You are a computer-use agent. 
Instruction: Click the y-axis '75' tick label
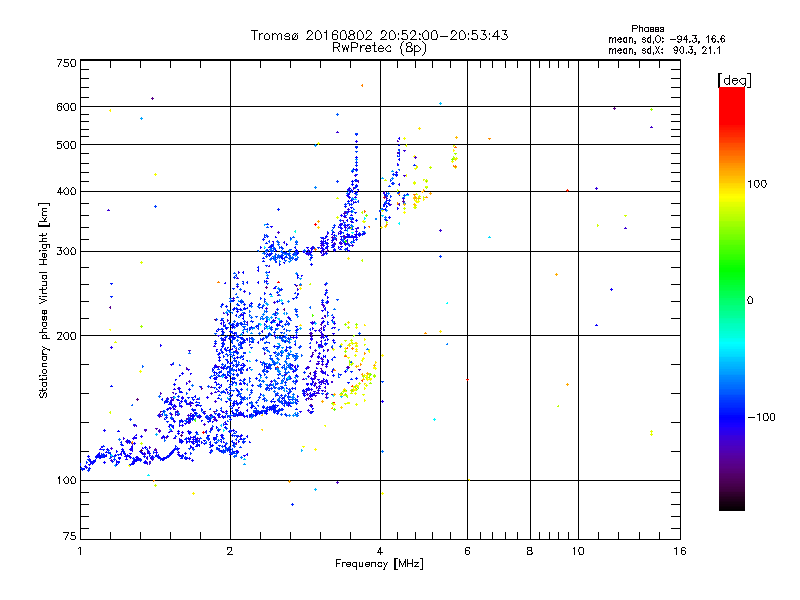coord(70,536)
